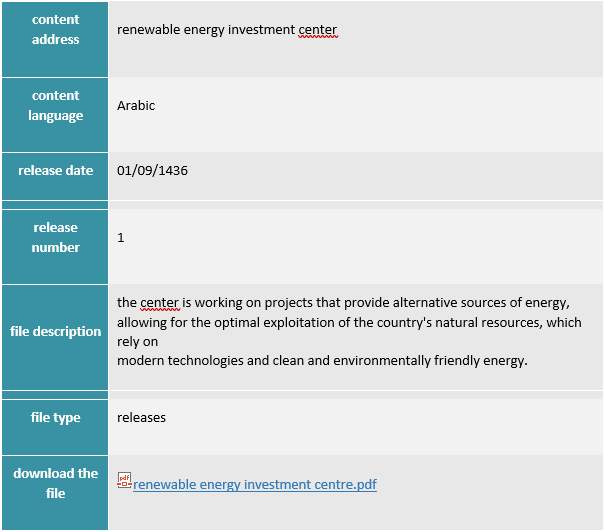Click the underlined word 'center' in address
605x532 pixels.
click(318, 30)
